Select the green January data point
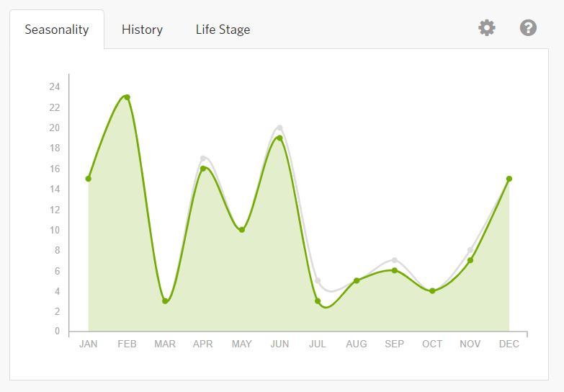 click(89, 179)
